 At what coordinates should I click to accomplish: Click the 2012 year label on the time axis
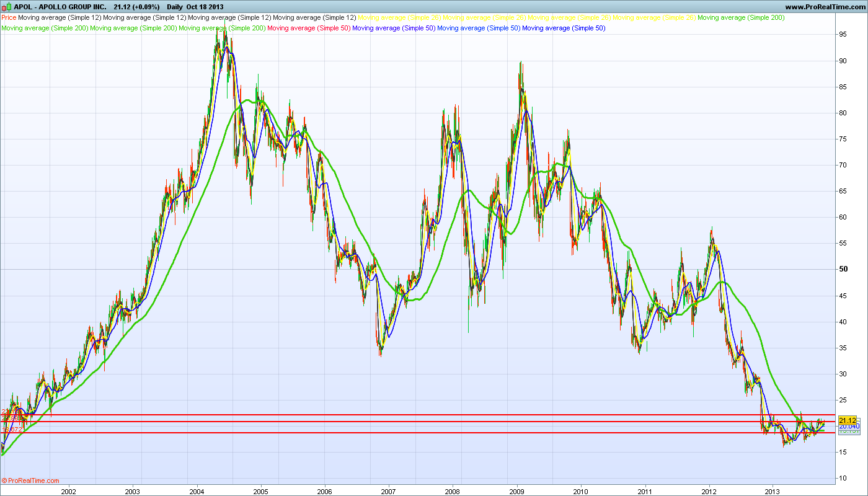click(709, 491)
